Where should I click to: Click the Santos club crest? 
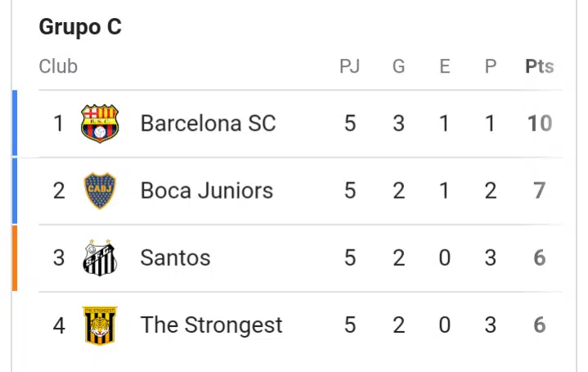coord(100,258)
